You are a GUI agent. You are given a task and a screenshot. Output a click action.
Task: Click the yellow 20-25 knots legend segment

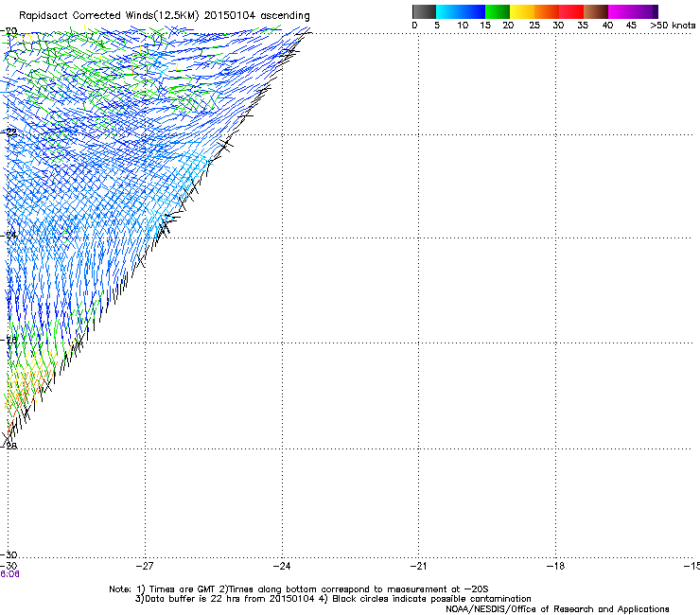click(x=522, y=11)
